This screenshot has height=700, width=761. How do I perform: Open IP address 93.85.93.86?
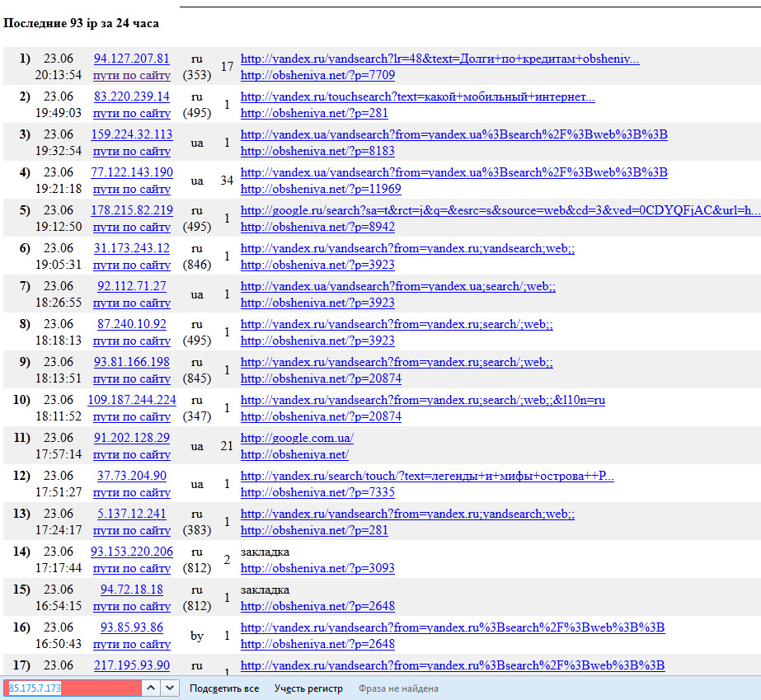click(x=132, y=627)
